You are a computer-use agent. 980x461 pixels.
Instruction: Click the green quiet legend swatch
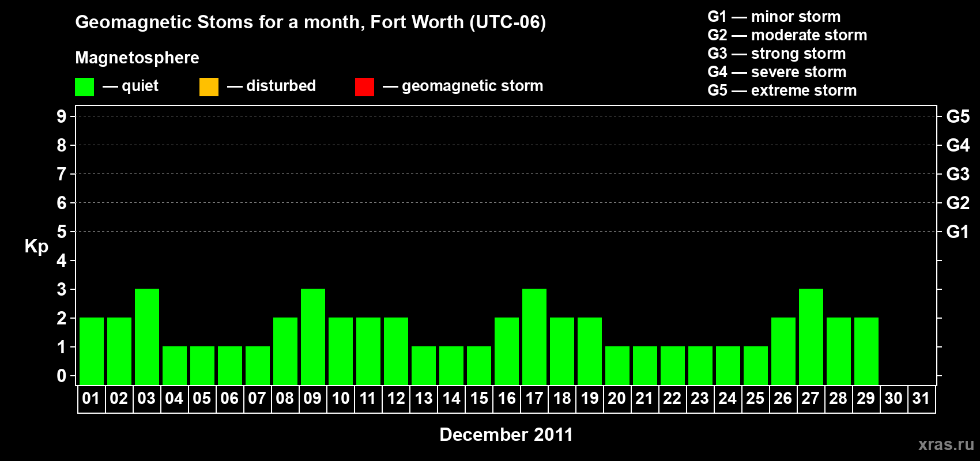[x=84, y=87]
